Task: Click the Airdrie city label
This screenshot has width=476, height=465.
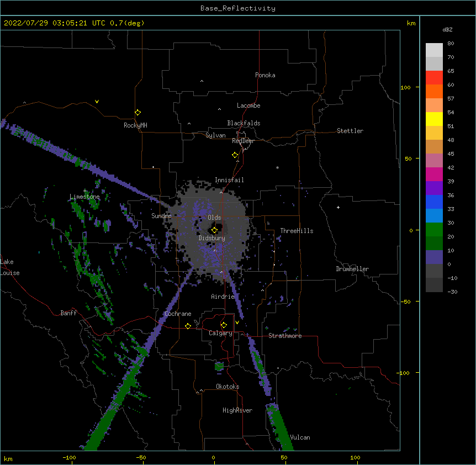Action: (x=223, y=297)
